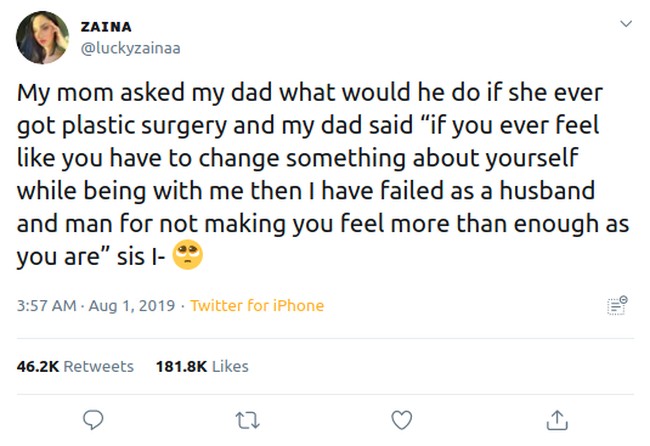The height and width of the screenshot is (446, 650).
Task: Share the tweet using the upload arrow icon
Action: tap(557, 418)
